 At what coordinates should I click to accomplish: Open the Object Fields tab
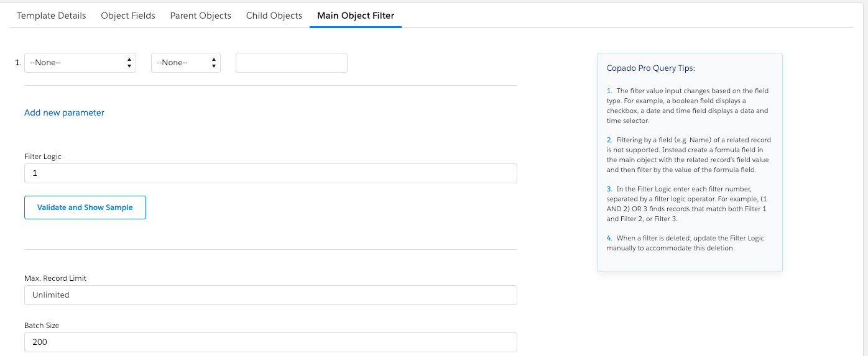pyautogui.click(x=128, y=16)
